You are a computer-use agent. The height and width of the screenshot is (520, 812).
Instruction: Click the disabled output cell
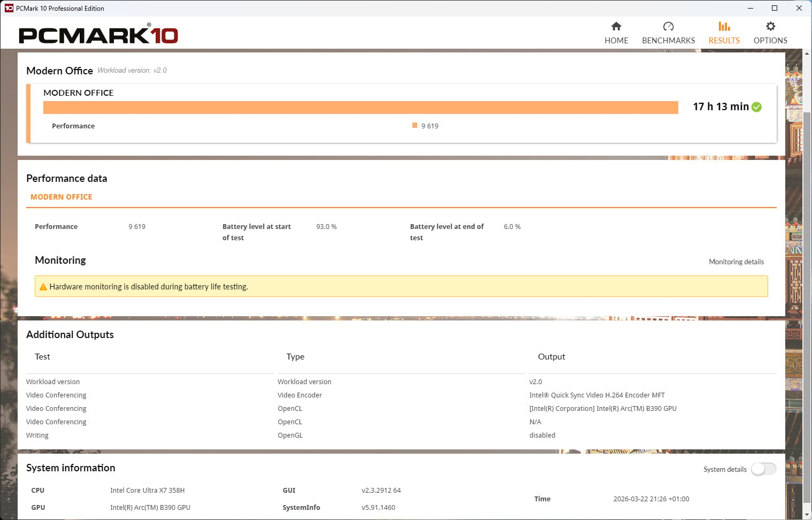tap(542, 435)
